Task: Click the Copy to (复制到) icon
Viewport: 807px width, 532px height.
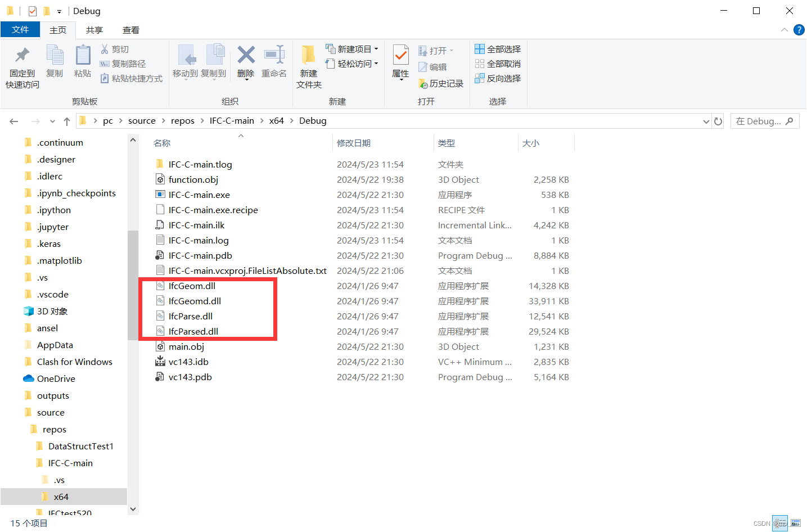Action: click(x=215, y=56)
